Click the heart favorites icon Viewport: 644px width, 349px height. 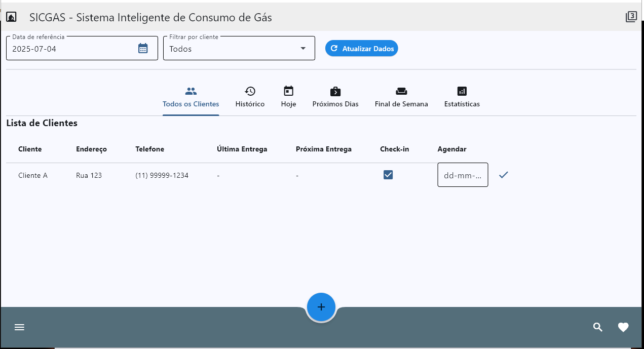(623, 327)
